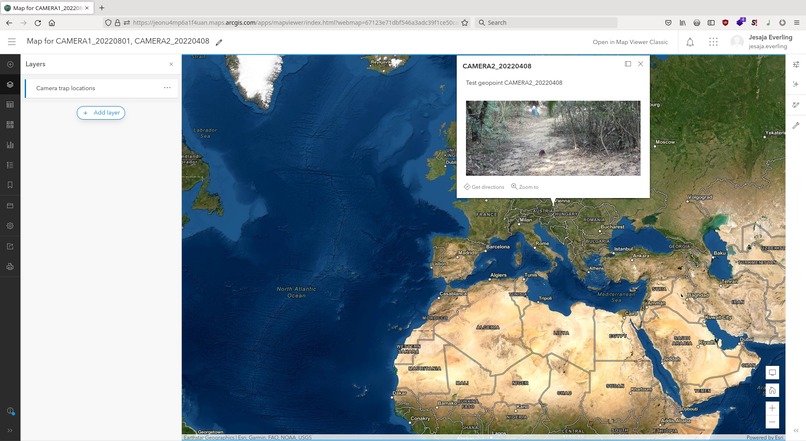
Task: Open the main hamburger menu beside the map title
Action: click(12, 42)
